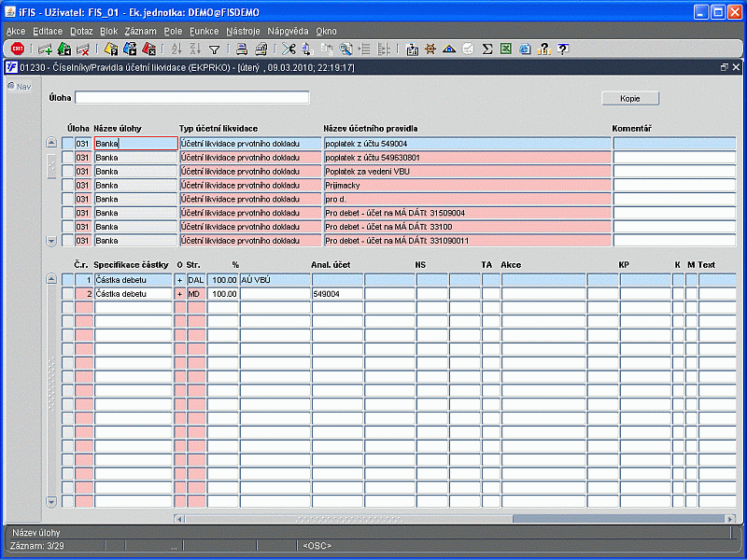Image resolution: width=747 pixels, height=560 pixels.
Task: Select rule 'Pro debet - účet na MÁ DÁTI: 31509004'
Action: [x=468, y=213]
